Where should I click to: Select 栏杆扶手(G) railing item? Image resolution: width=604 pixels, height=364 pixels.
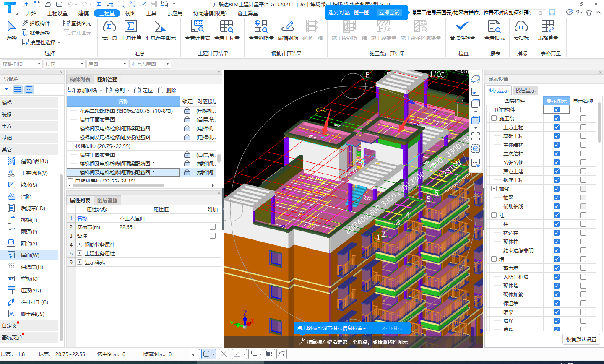click(29, 302)
